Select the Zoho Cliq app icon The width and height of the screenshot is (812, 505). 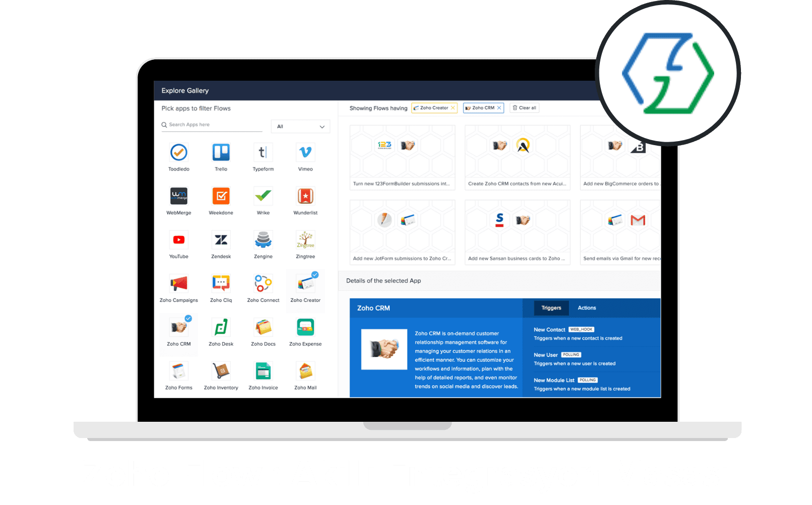[x=221, y=283]
